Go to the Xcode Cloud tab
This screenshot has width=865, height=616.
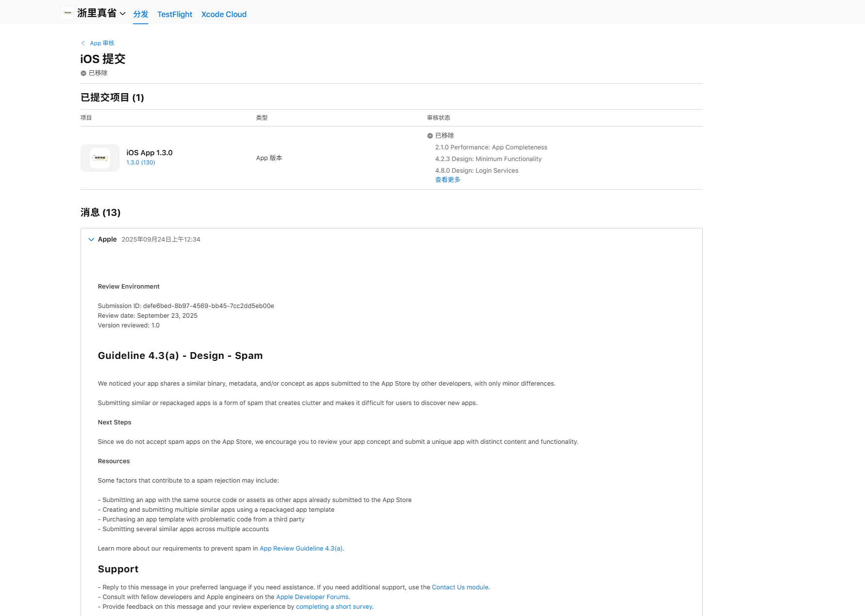pos(224,15)
